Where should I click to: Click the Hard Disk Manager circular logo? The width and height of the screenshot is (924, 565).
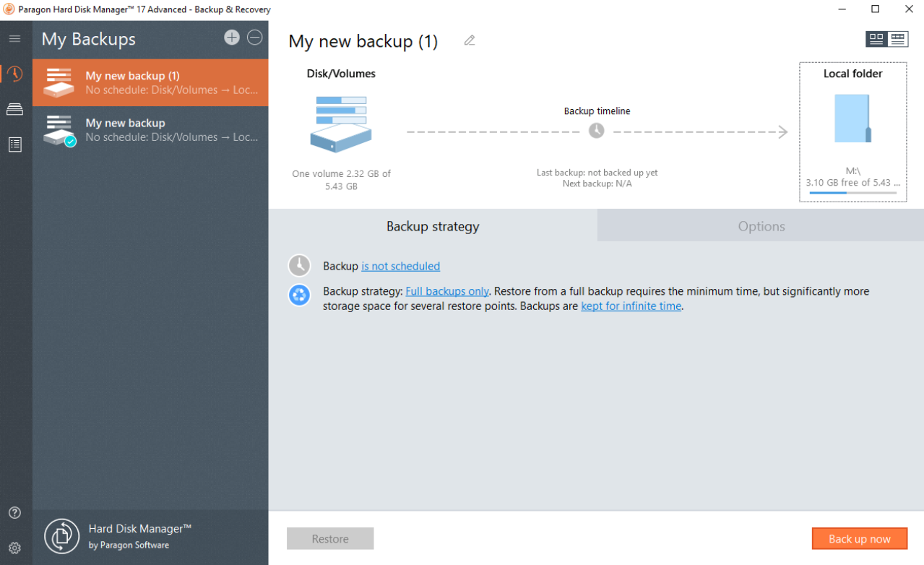tap(61, 536)
